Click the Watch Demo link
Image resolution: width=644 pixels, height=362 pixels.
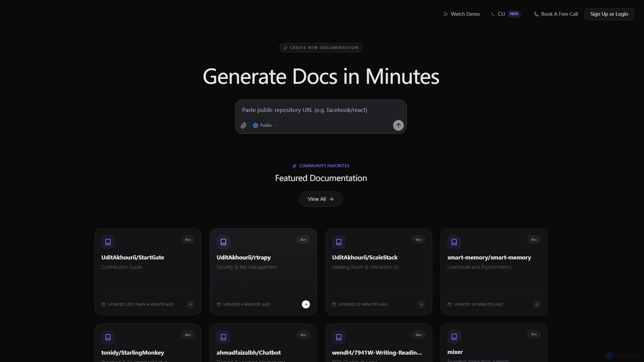pos(462,14)
